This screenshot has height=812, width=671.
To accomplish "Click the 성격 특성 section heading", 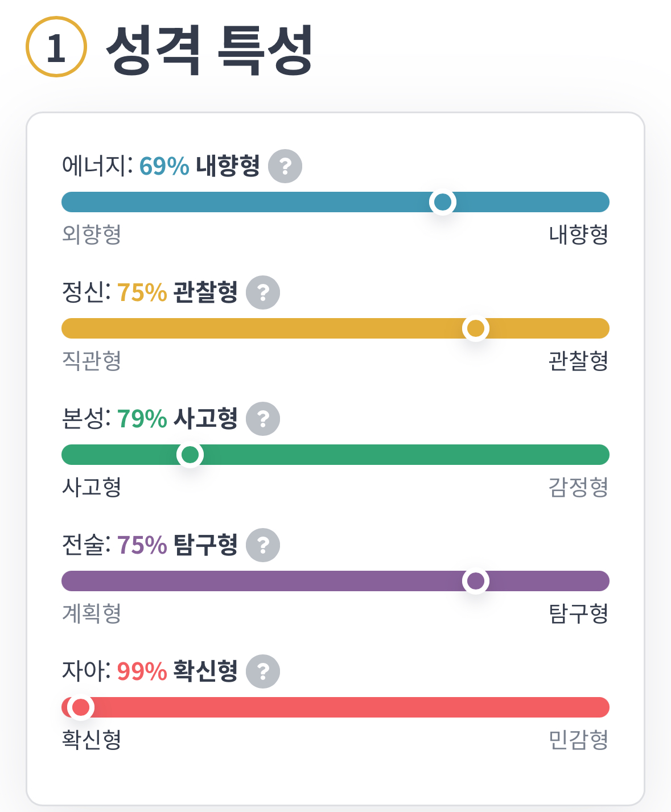I will coord(209,49).
